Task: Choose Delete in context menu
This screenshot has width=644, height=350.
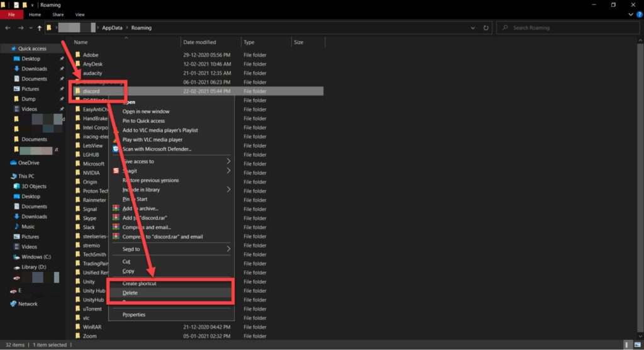Action: [x=130, y=293]
